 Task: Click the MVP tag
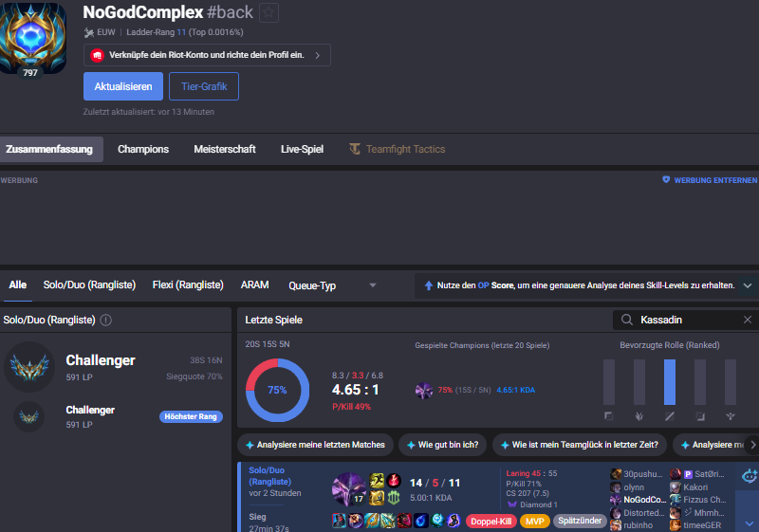coord(535,522)
